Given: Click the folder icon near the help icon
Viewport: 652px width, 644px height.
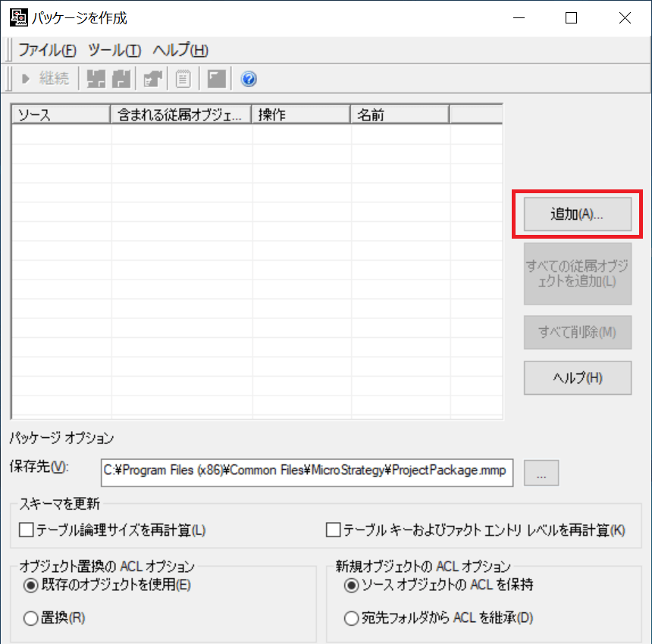Looking at the screenshot, I should point(215,78).
